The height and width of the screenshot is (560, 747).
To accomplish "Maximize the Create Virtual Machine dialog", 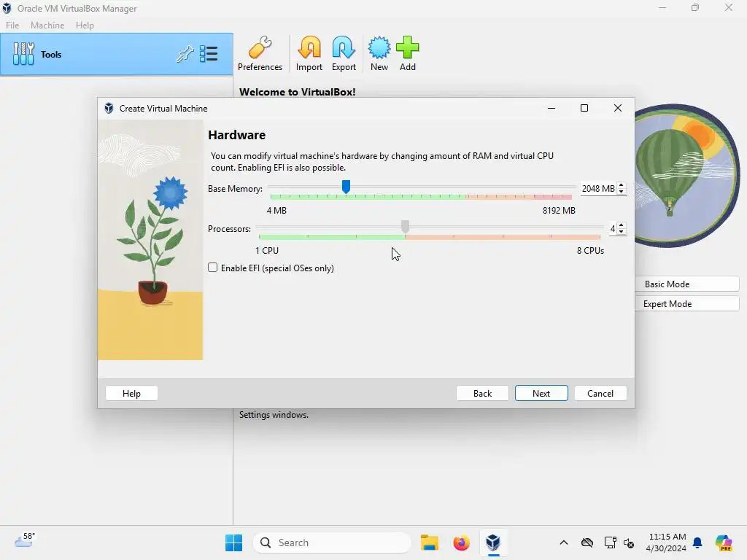I will pos(584,108).
